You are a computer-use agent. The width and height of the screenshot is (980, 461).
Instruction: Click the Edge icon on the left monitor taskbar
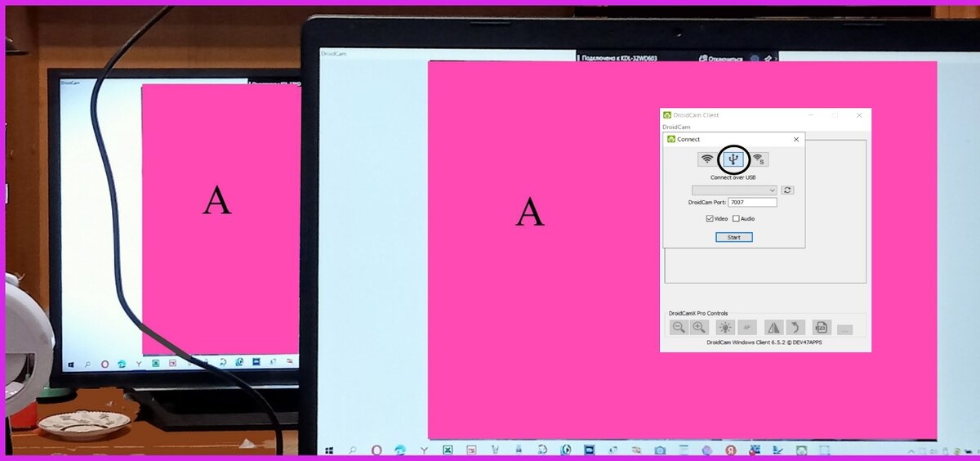click(x=122, y=363)
